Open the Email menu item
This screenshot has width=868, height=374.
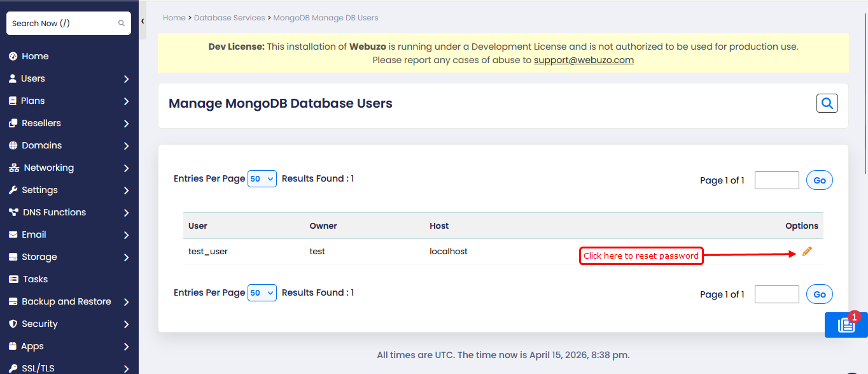tap(34, 234)
